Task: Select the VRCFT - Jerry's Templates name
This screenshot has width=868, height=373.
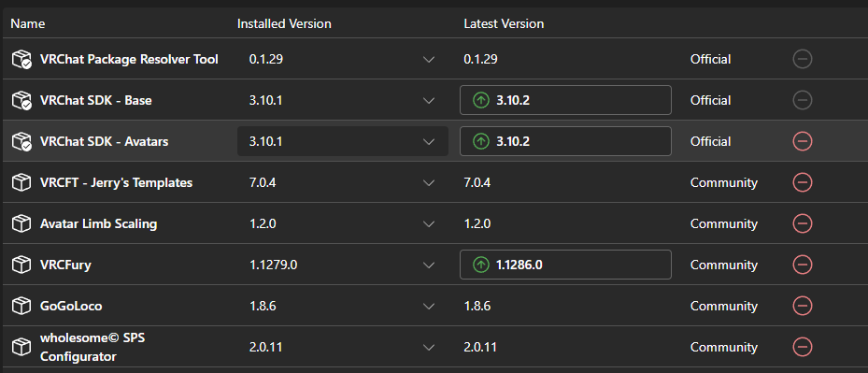Action: 116,182
